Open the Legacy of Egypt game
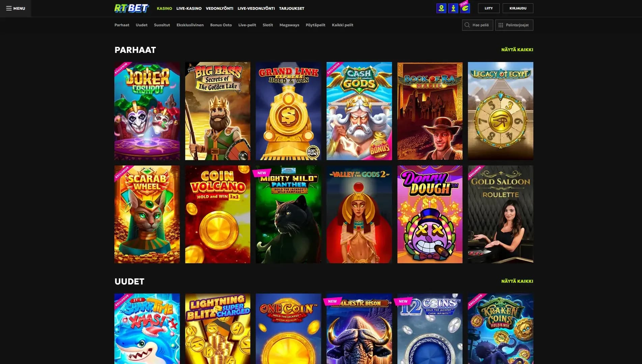 click(501, 111)
